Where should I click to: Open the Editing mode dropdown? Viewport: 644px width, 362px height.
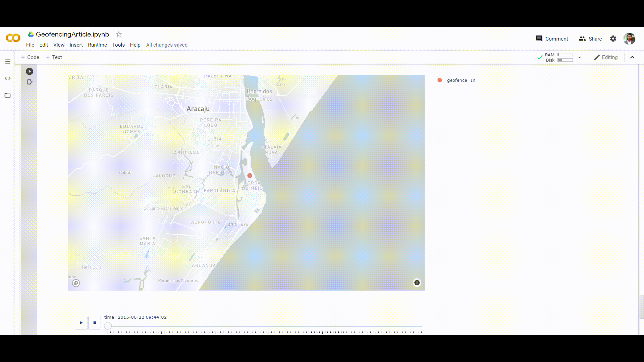[606, 57]
